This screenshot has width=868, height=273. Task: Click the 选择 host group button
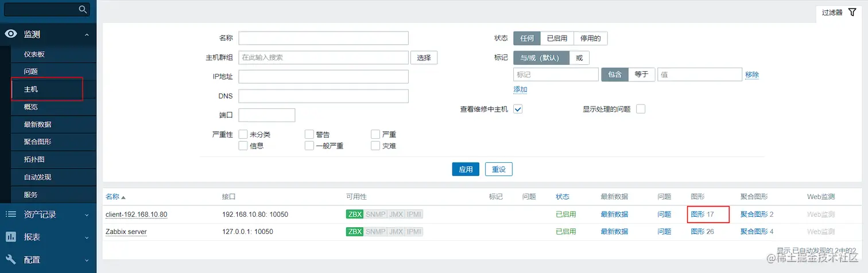(x=424, y=58)
